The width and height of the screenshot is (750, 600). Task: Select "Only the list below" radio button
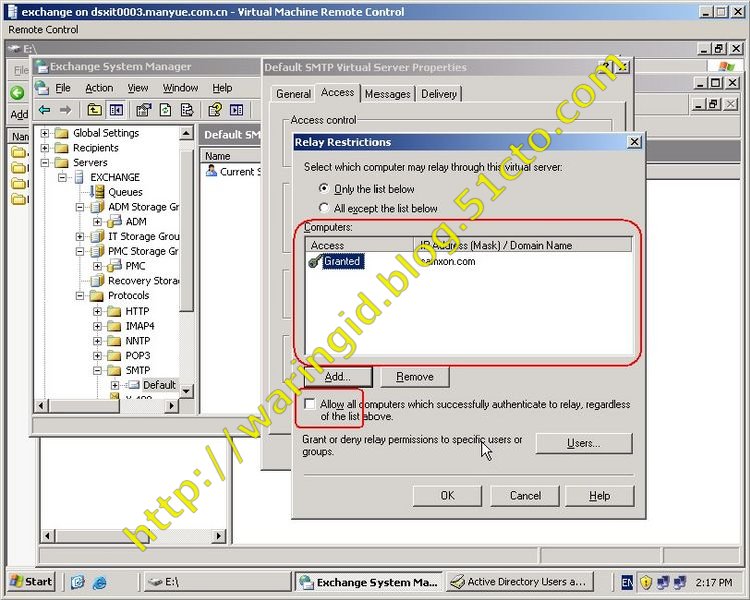click(323, 188)
